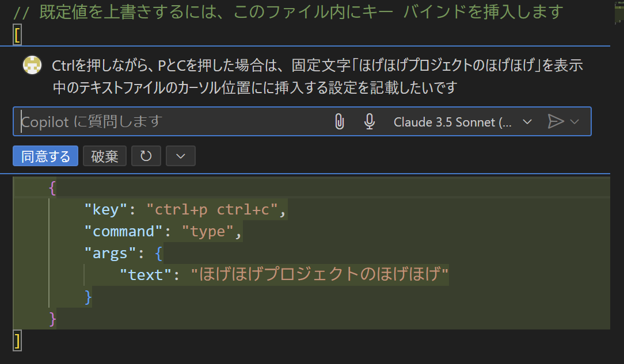624x364 pixels.
Task: Send the message with arrow icon
Action: tap(555, 121)
